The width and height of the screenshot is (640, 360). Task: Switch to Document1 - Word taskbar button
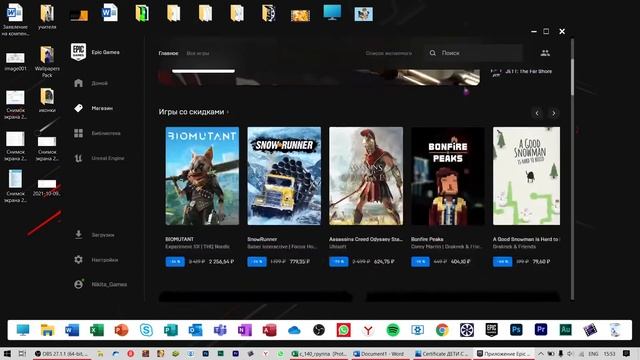[380, 354]
